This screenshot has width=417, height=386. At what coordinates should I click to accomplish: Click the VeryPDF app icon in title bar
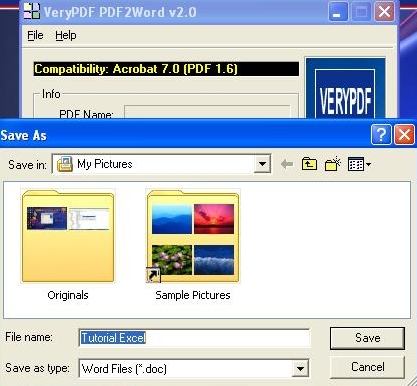click(32, 11)
